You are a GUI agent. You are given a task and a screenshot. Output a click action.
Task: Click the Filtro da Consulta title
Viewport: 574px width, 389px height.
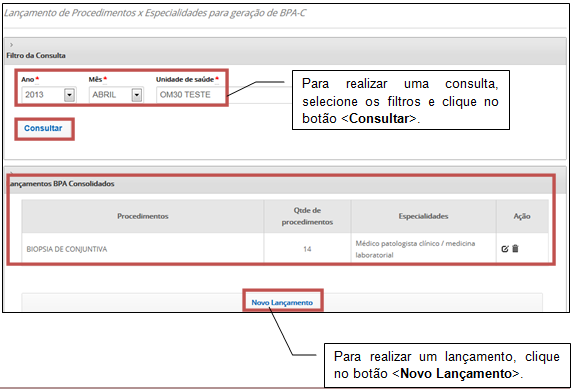[36, 56]
